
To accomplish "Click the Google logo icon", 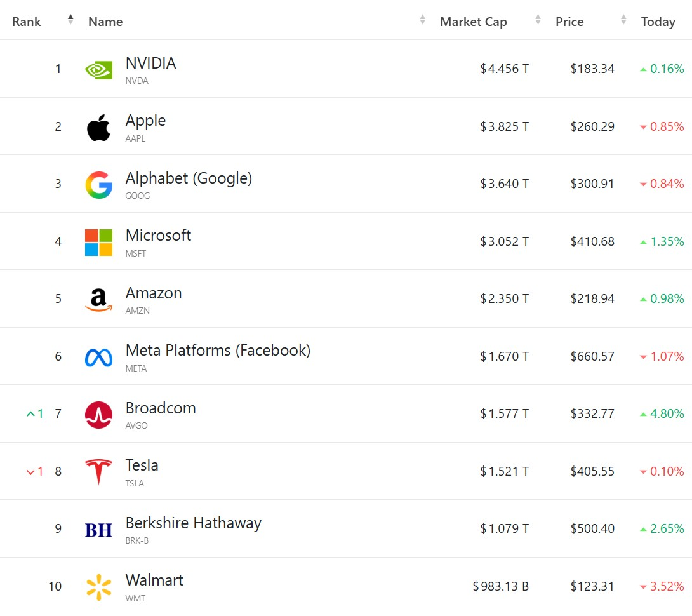I will [98, 185].
